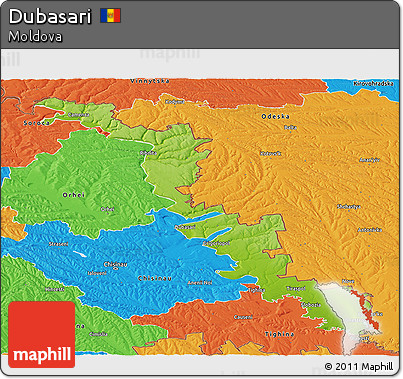The image size is (403, 379).
Task: Click the large Dubasari title heading
Action: [50, 16]
